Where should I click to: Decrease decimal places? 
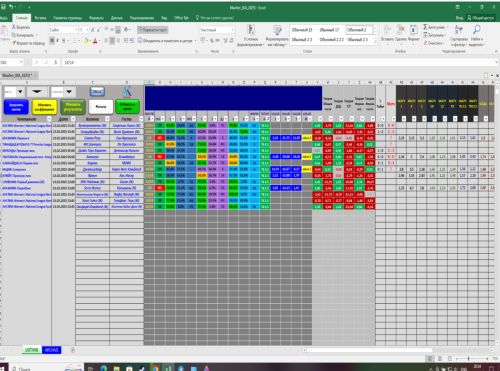point(231,40)
